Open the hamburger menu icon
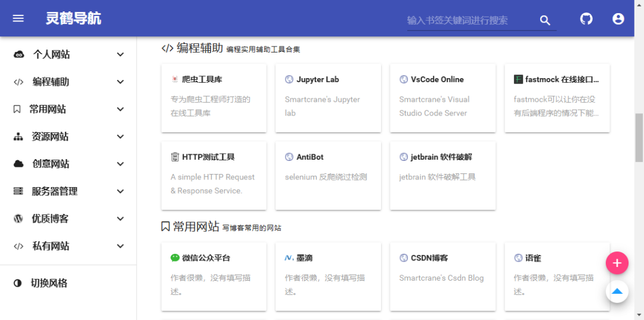Viewport: 644px width, 320px height. (18, 19)
